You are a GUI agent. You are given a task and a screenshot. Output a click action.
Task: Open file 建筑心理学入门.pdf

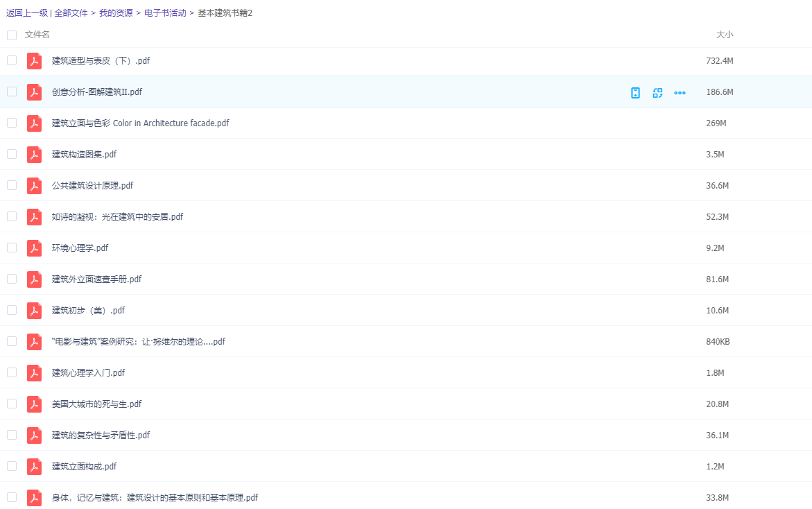89,373
